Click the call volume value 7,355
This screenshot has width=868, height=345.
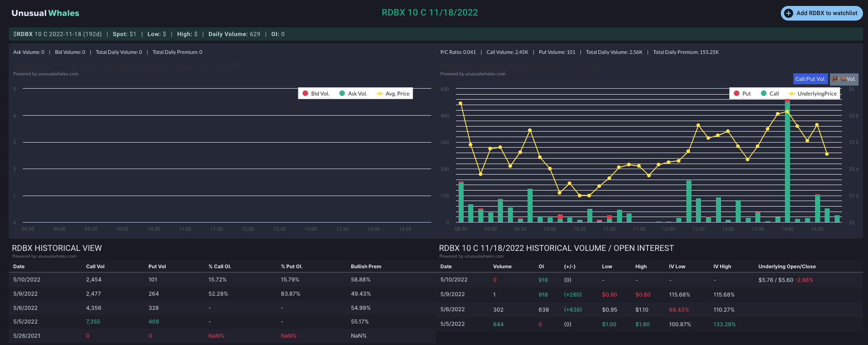coord(93,322)
